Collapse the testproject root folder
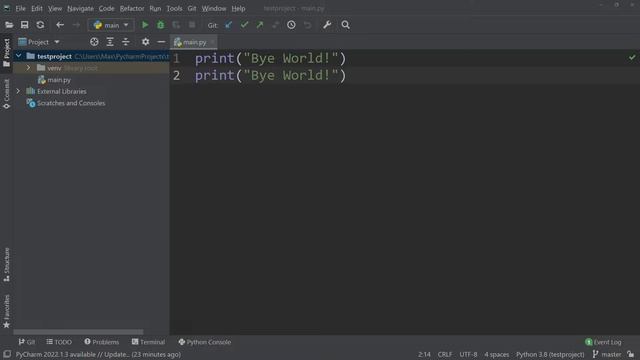 (18, 56)
